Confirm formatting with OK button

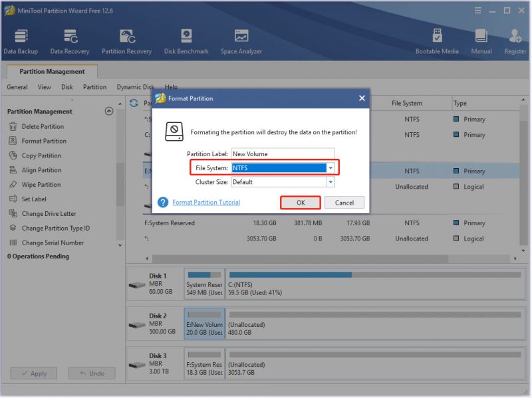point(301,203)
